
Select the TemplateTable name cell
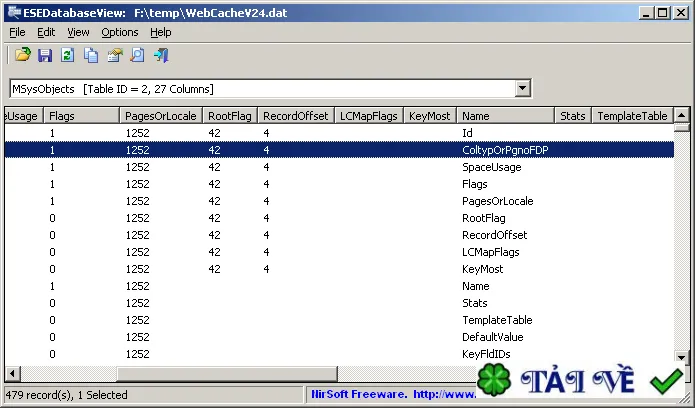[497, 320]
